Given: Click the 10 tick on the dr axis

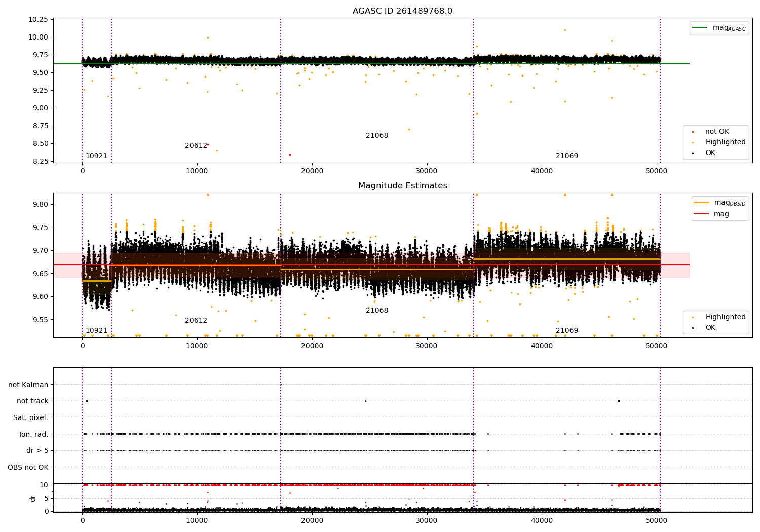Looking at the screenshot, I should tap(44, 485).
